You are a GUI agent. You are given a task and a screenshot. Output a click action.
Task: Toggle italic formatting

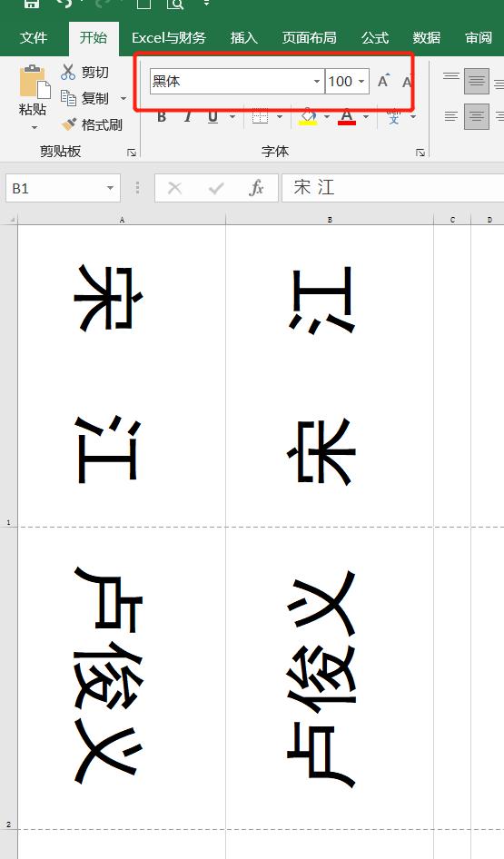187,117
